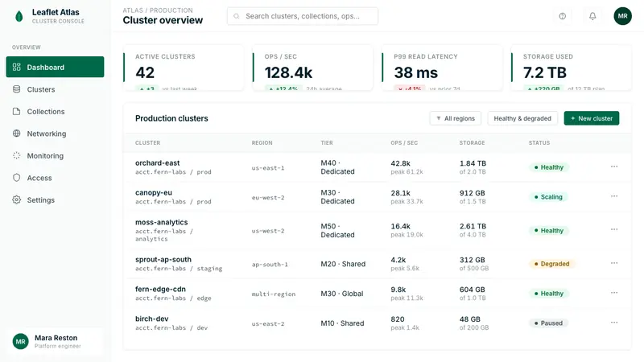Click the Scaling status badge
This screenshot has height=362, width=644.
[x=548, y=196]
